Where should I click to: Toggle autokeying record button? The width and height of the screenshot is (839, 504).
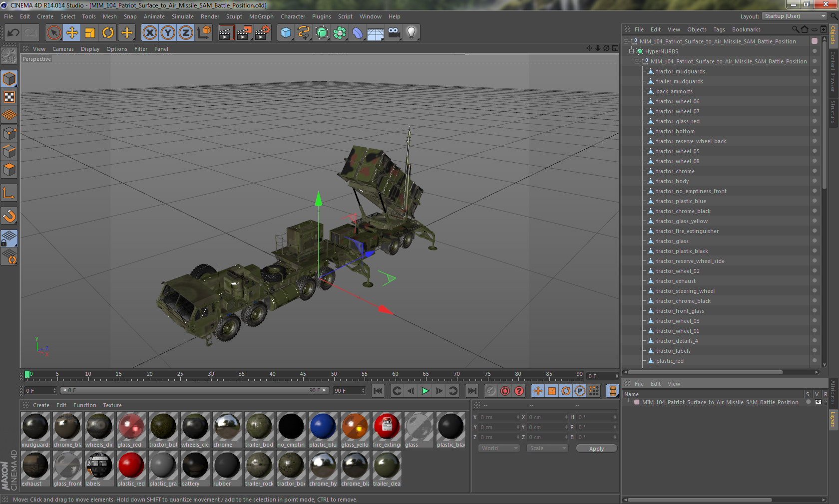(x=505, y=391)
